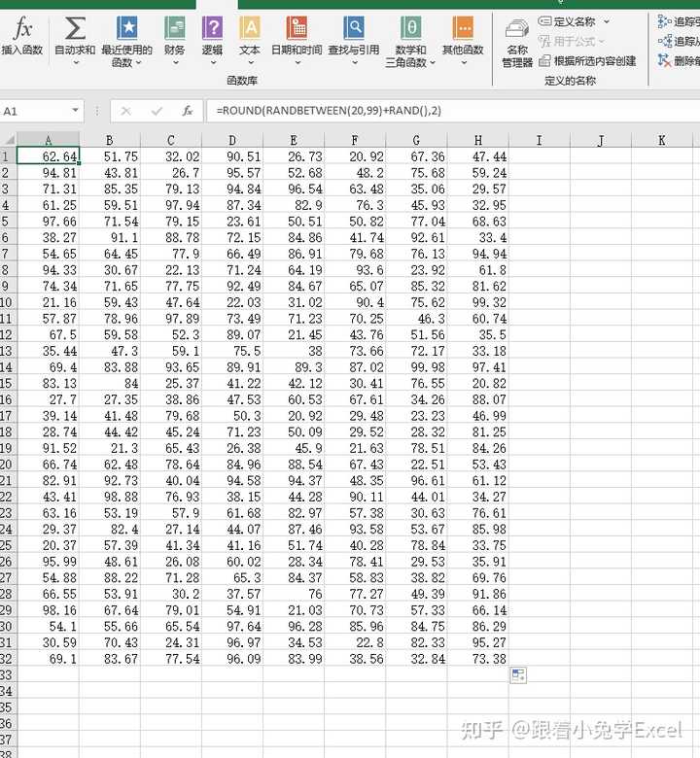The image size is (700, 758).
Task: Open Date and Time (日期和时间) functions
Action: pyautogui.click(x=297, y=28)
